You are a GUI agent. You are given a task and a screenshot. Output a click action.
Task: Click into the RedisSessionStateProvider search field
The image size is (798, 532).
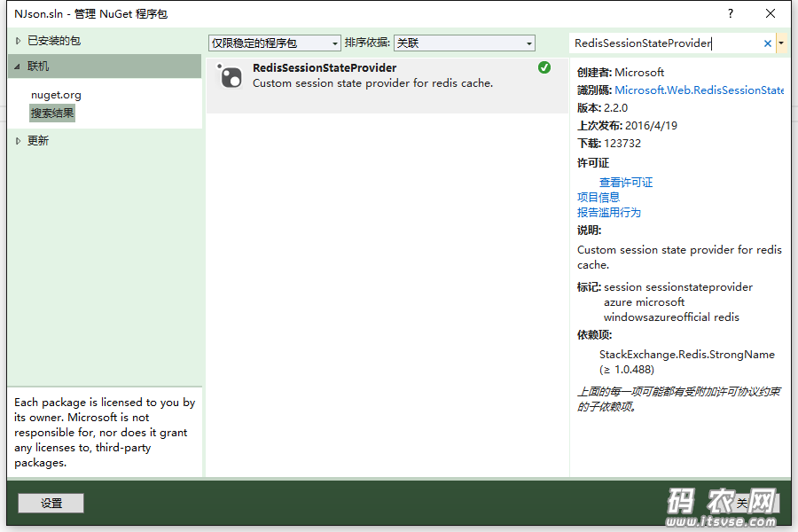click(665, 43)
